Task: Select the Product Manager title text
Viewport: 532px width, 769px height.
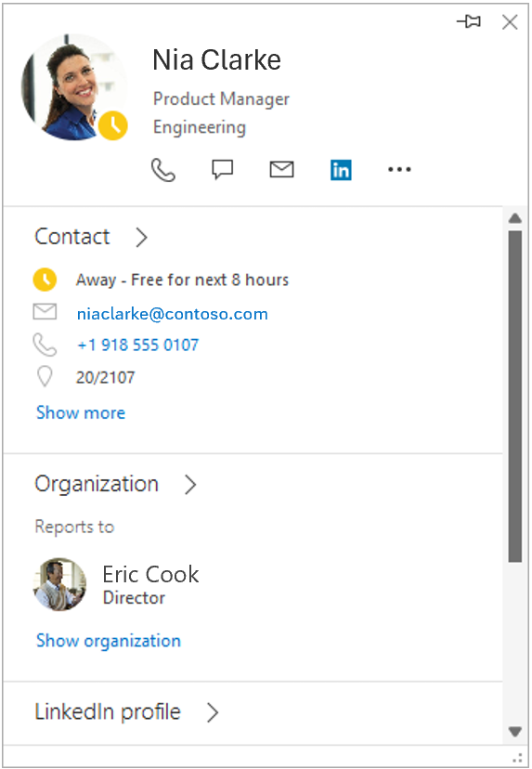Action: [221, 99]
